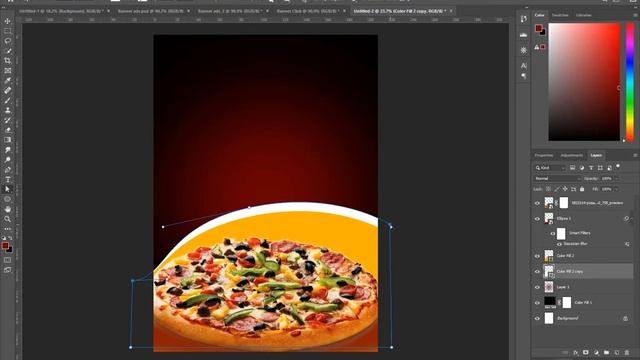Click the add layer mask button
Screen dimensions: 640x360
click(x=586, y=352)
